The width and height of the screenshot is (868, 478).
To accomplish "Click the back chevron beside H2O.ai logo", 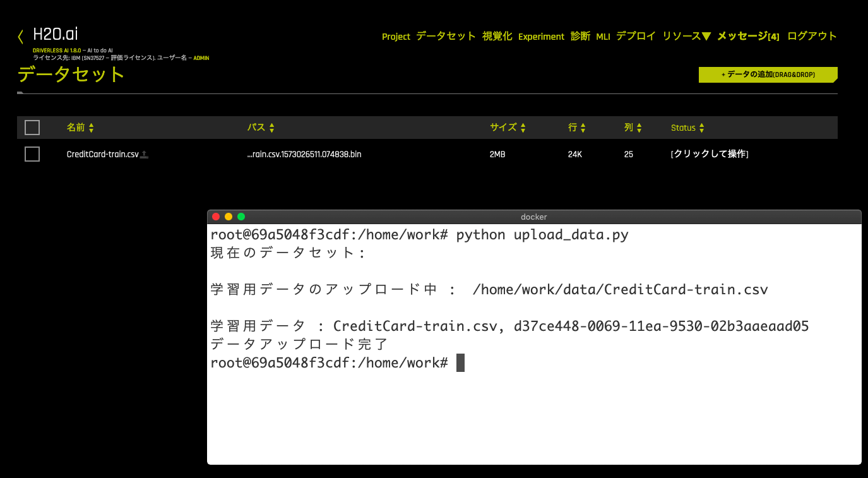I will coord(20,36).
